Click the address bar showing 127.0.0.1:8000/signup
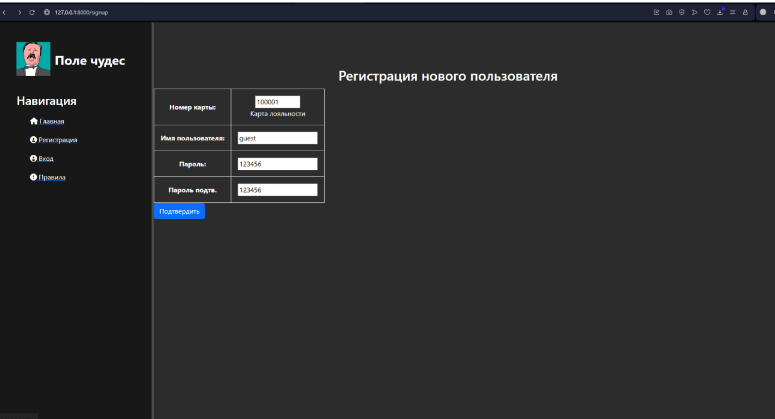Screen dimensions: 775x419 tap(80, 11)
